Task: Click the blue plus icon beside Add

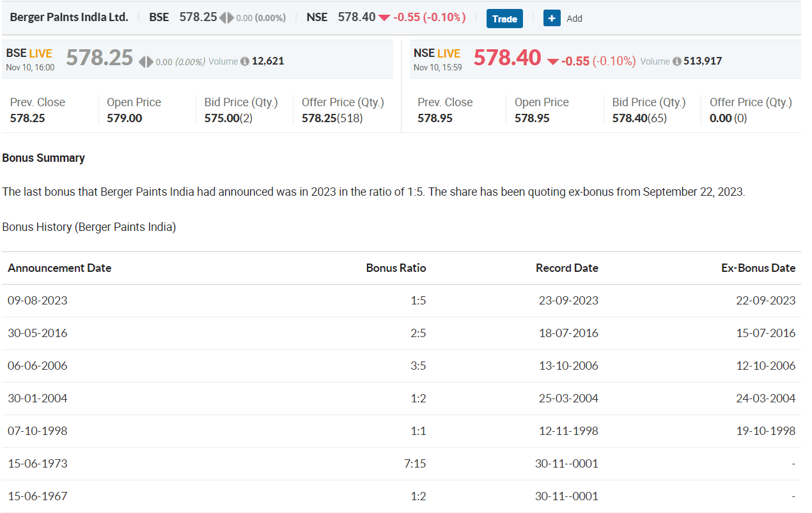Action: pyautogui.click(x=552, y=18)
